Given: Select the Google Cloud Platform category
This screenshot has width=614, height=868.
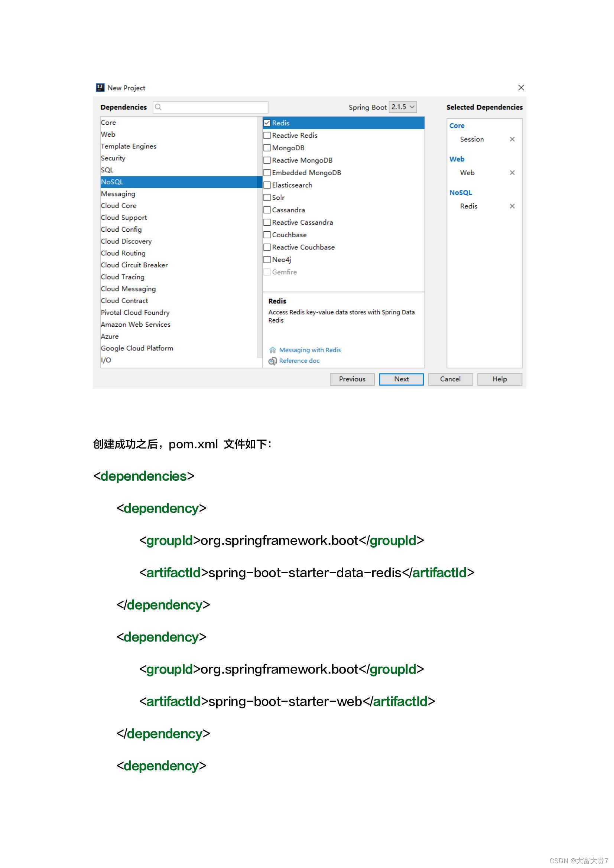Looking at the screenshot, I should (137, 348).
